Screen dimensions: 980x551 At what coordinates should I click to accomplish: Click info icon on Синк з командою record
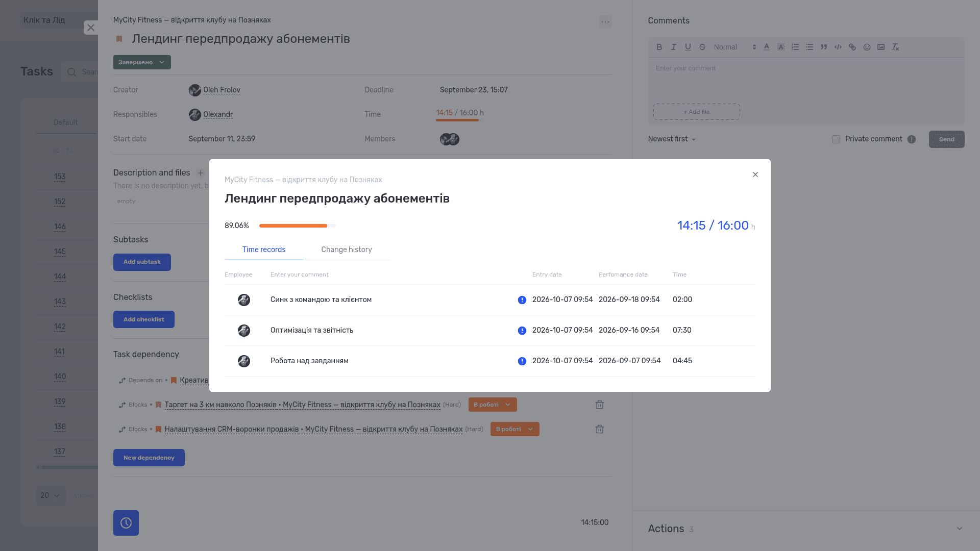pos(522,300)
